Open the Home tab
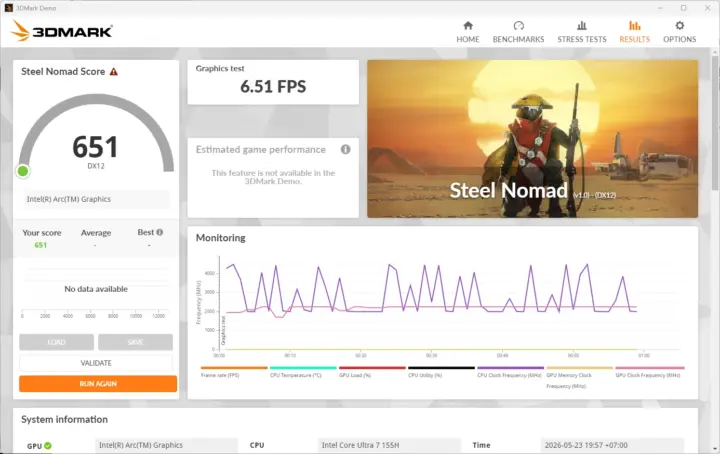This screenshot has width=720, height=454. point(467,32)
